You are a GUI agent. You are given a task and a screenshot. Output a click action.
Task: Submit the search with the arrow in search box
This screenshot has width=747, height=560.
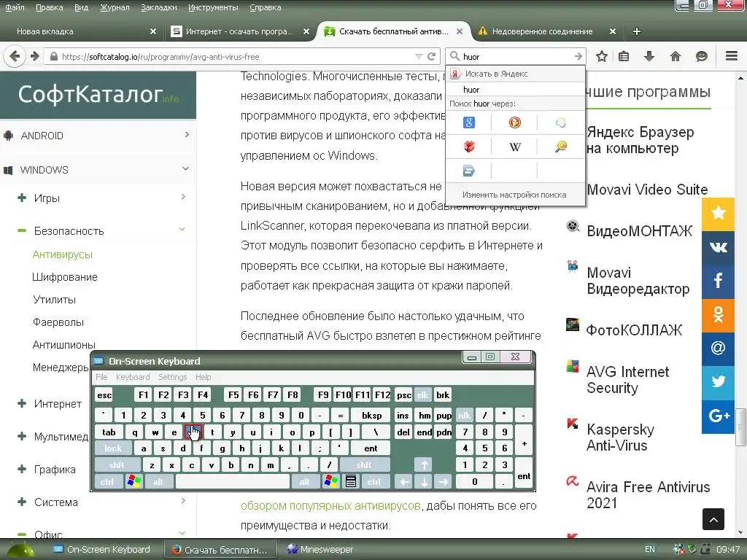(578, 57)
